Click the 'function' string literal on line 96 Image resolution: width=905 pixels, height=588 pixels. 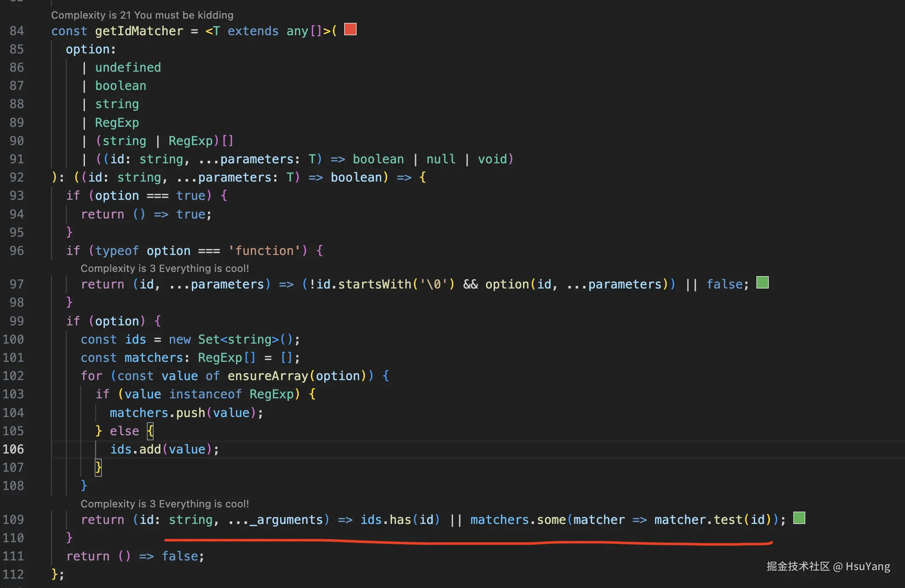[x=264, y=251]
